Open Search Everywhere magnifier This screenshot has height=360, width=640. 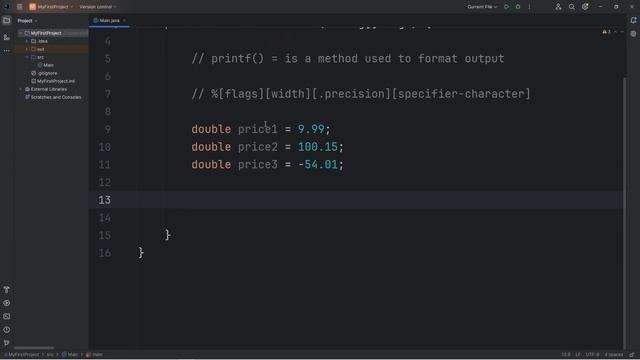coord(571,7)
